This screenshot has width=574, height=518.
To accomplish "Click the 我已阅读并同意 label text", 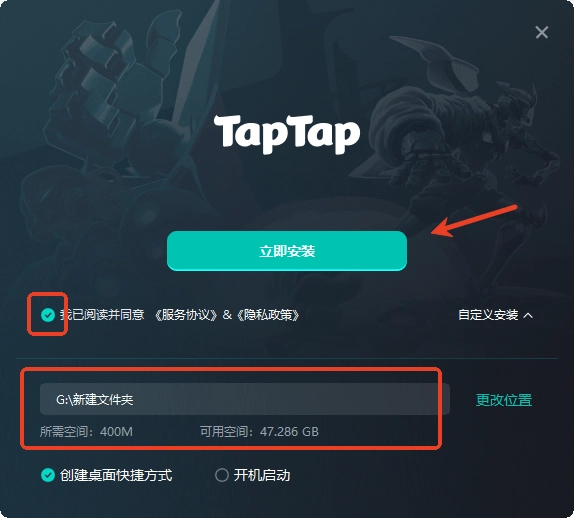I will point(102,315).
